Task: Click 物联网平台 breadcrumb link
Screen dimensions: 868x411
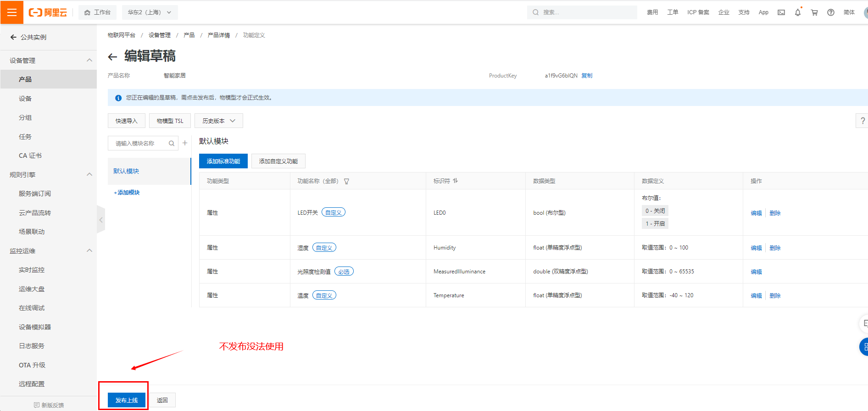Action: [x=122, y=35]
